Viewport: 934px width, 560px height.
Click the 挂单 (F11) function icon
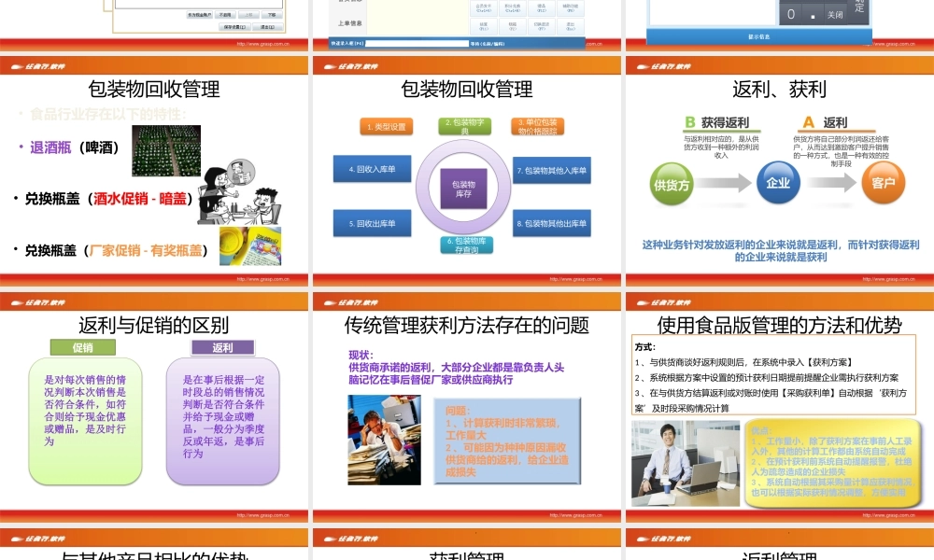(484, 25)
